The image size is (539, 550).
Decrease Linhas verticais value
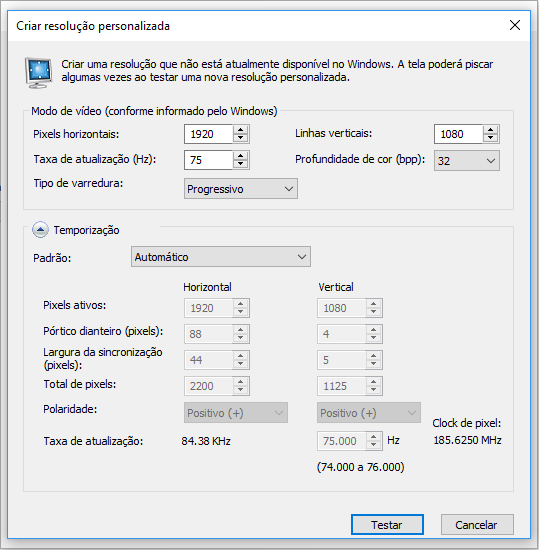(490, 138)
